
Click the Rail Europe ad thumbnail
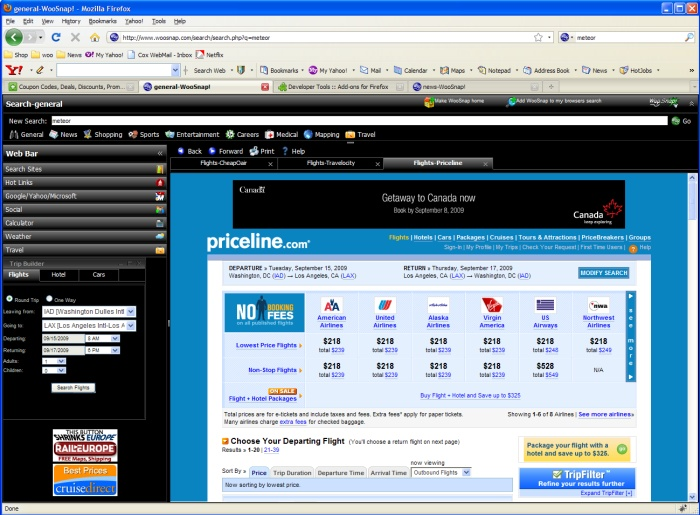click(85, 445)
